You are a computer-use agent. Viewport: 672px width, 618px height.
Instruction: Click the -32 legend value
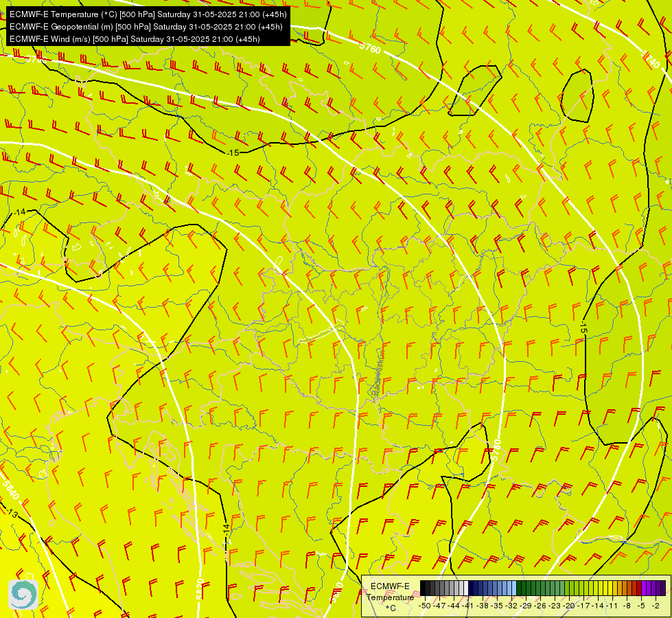[x=511, y=606]
